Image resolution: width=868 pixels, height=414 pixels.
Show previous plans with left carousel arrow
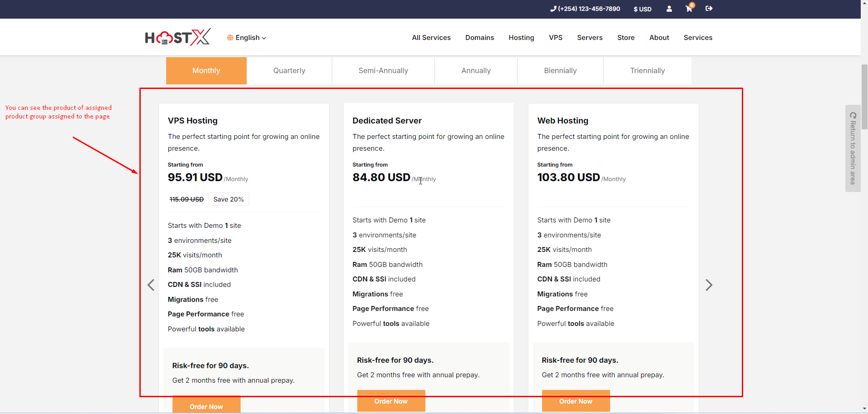tap(151, 285)
